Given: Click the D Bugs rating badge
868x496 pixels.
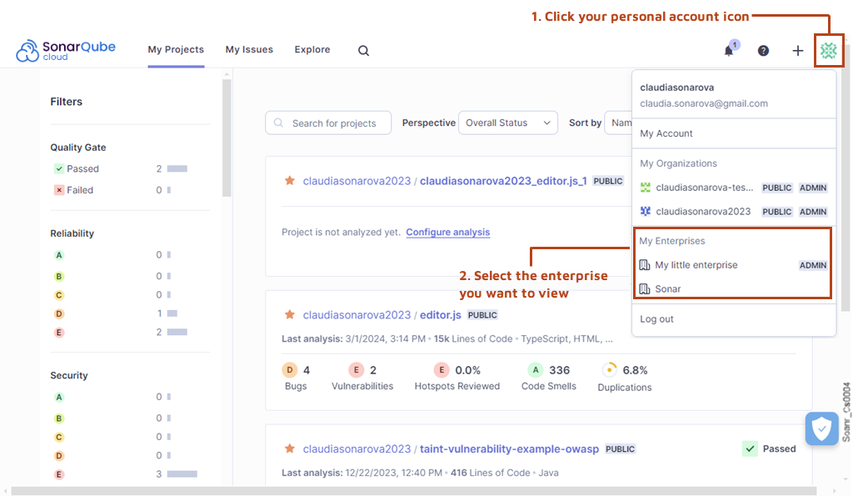Looking at the screenshot, I should pyautogui.click(x=290, y=369).
